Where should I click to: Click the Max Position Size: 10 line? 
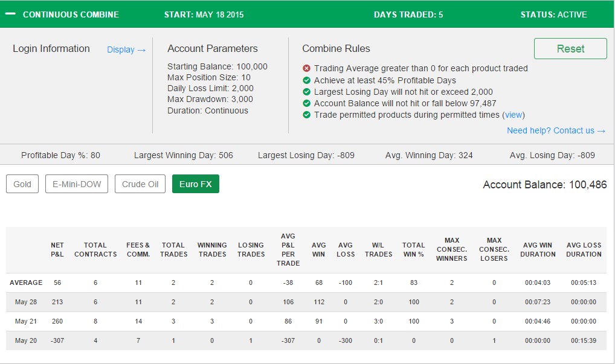point(208,78)
